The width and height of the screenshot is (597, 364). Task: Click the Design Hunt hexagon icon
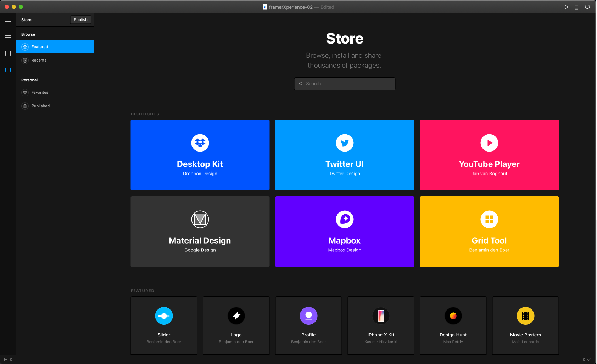[453, 316]
